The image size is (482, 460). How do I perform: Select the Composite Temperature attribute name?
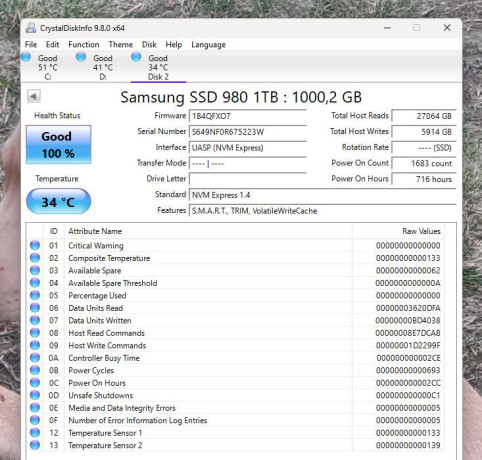coord(109,258)
